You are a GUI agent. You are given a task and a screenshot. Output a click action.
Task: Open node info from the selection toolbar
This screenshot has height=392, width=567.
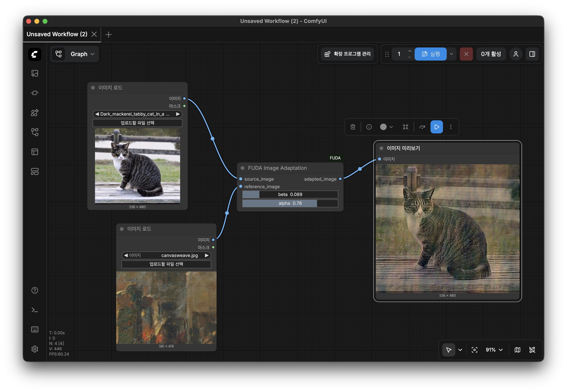[x=369, y=127]
